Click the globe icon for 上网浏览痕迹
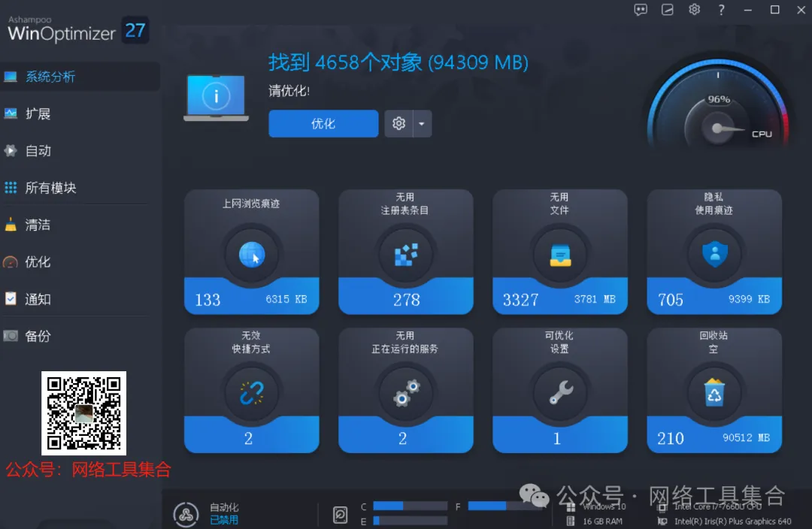This screenshot has height=529, width=812. [x=252, y=255]
